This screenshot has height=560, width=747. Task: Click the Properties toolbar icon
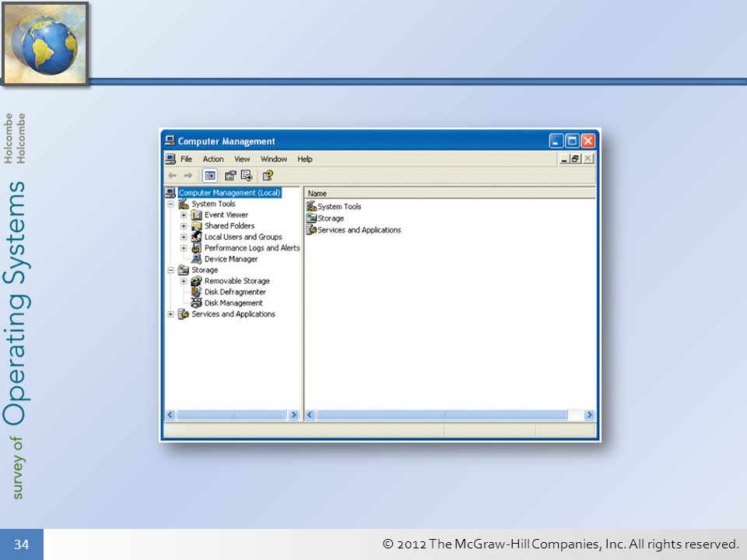[230, 176]
